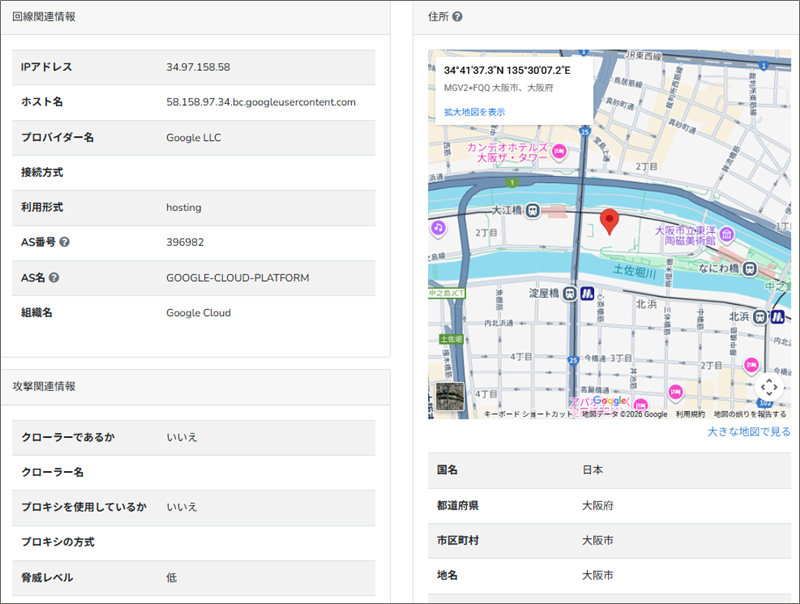The image size is (800, 604).
Task: Click the help icon beside AS番号
Action: (x=64, y=242)
